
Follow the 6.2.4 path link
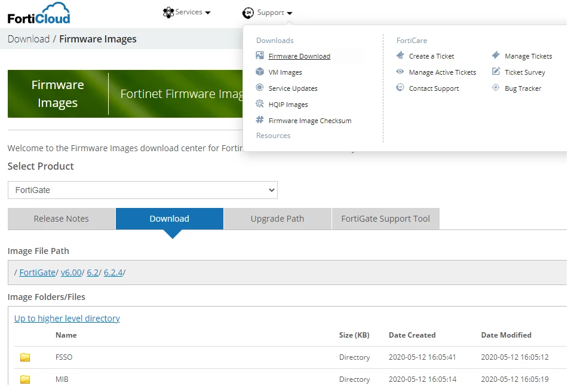(x=113, y=272)
